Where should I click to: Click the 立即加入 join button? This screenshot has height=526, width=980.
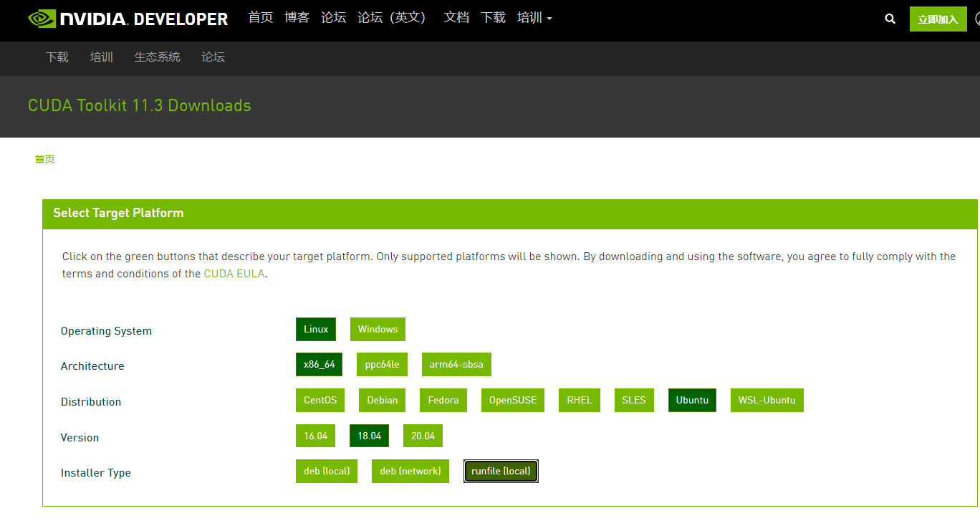coord(938,19)
